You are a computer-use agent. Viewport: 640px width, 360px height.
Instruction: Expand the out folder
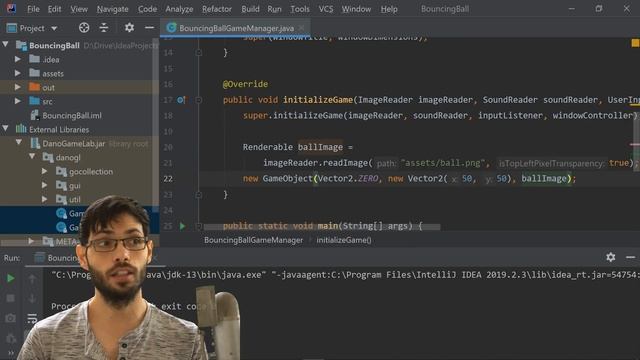tap(18, 87)
